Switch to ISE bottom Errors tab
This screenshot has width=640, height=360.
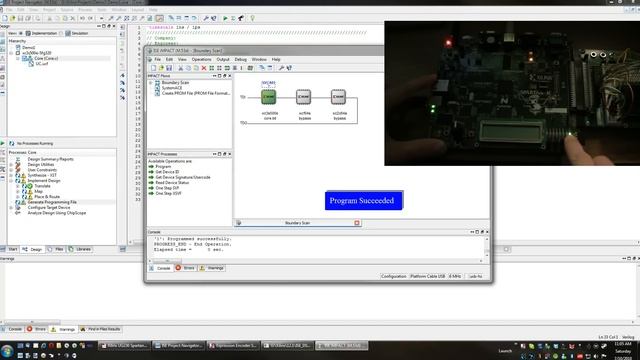click(x=37, y=329)
